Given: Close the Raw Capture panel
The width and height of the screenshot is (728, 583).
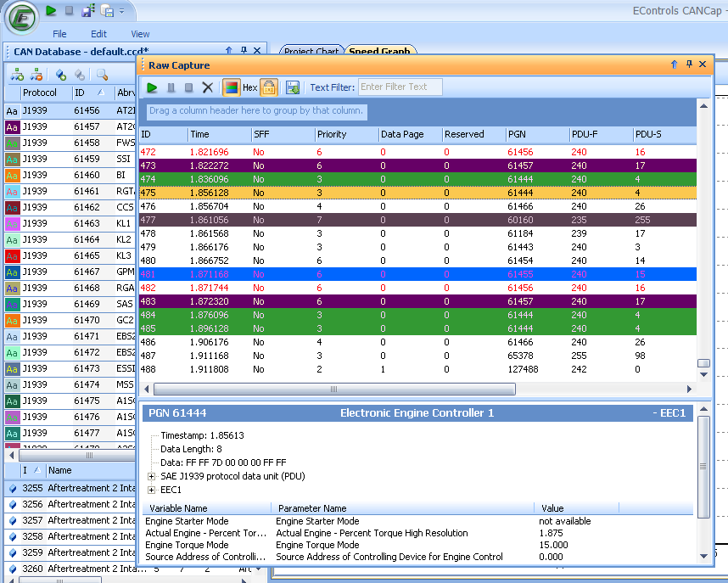Looking at the screenshot, I should [703, 64].
